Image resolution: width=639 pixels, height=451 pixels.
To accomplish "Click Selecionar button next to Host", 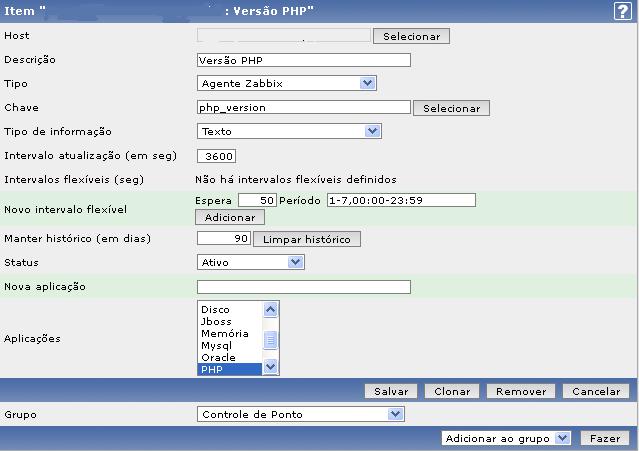I will pyautogui.click(x=412, y=36).
